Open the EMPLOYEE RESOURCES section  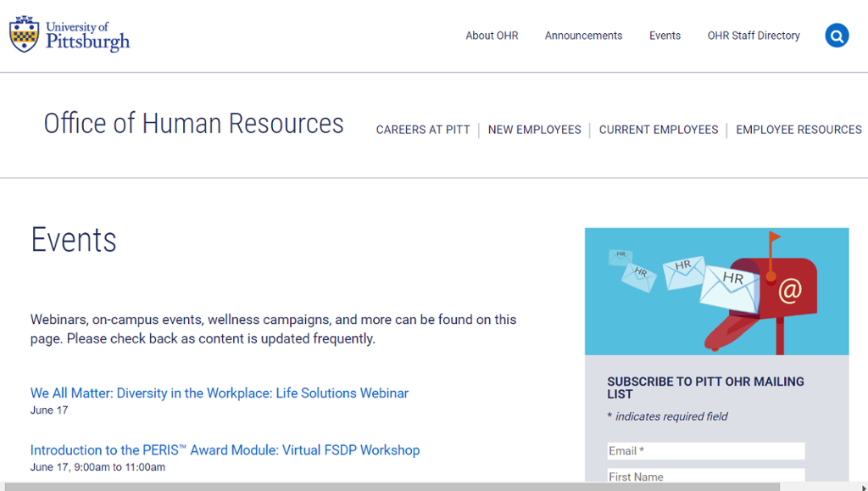click(798, 130)
